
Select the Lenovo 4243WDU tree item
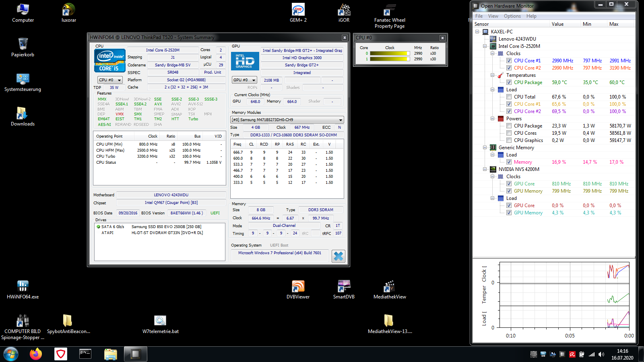click(517, 39)
